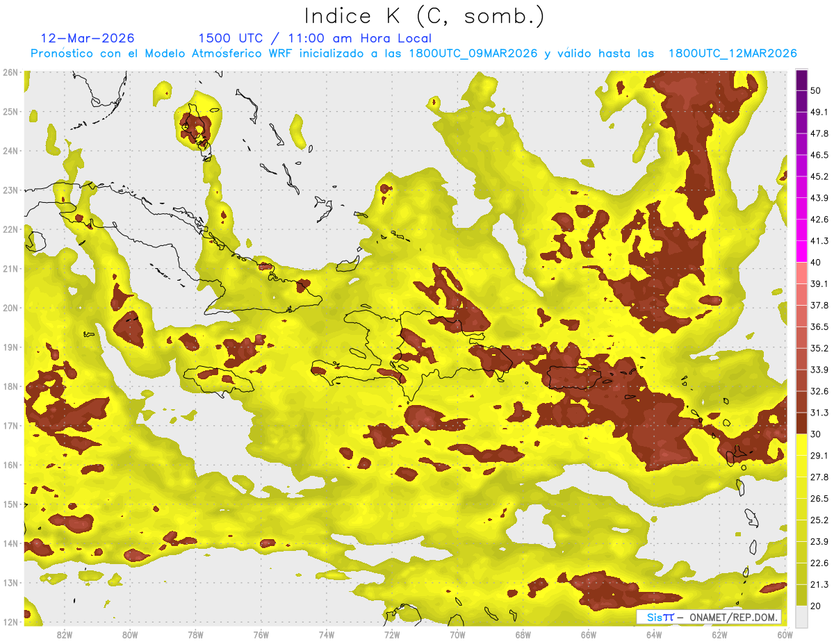
Task: Click the colorbar label "22.6"
Action: (x=819, y=563)
